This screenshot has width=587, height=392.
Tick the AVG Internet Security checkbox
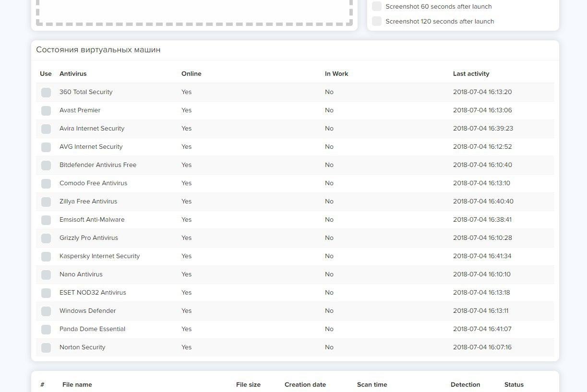pyautogui.click(x=46, y=147)
